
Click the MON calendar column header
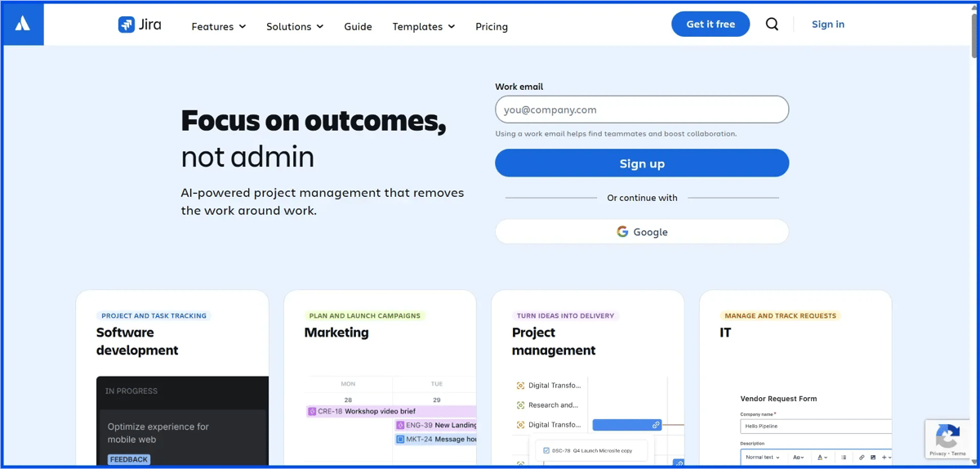pyautogui.click(x=348, y=384)
